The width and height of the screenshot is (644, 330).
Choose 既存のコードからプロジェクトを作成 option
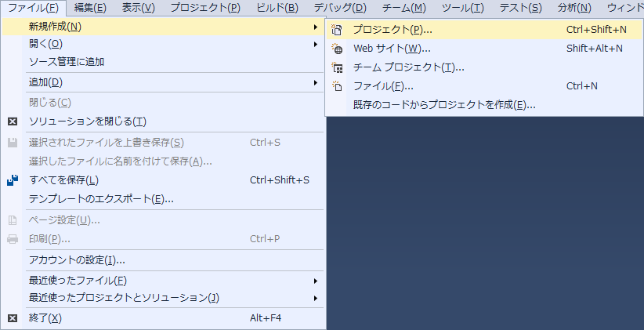pos(444,105)
